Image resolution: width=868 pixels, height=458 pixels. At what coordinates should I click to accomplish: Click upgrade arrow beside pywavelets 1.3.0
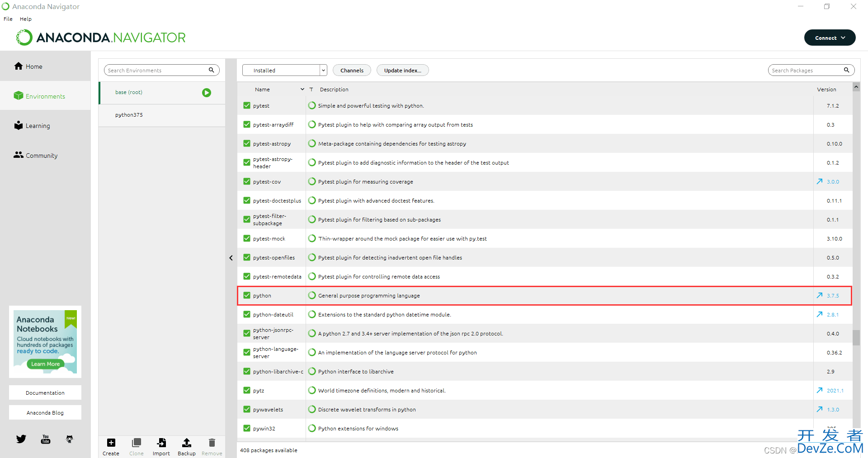[820, 409]
